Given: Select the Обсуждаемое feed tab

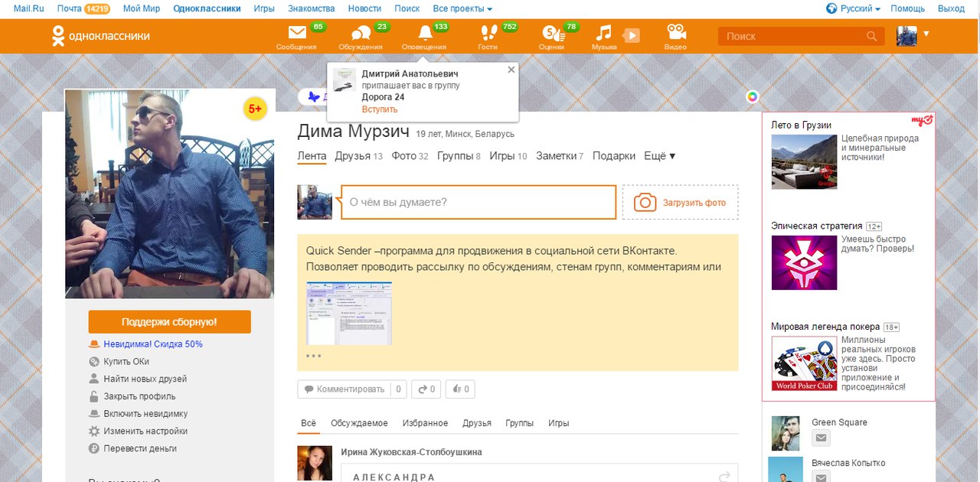Looking at the screenshot, I should [x=359, y=423].
